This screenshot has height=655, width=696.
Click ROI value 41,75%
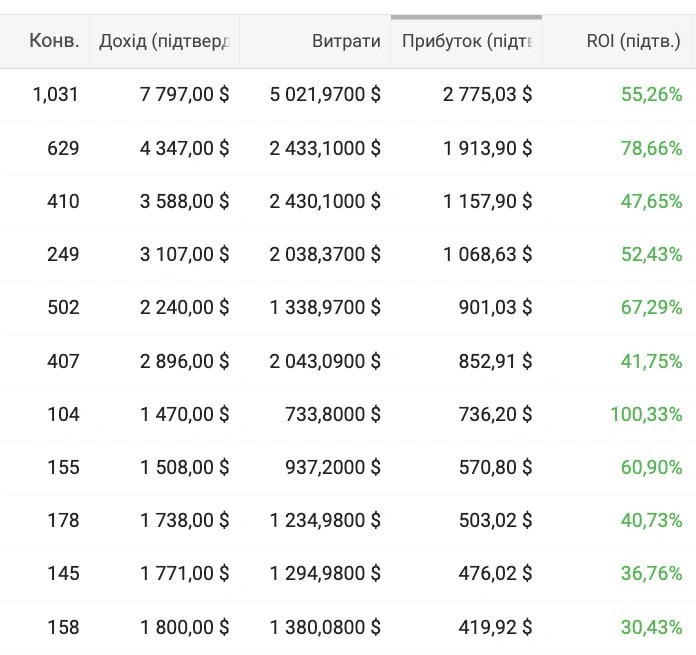pos(652,361)
